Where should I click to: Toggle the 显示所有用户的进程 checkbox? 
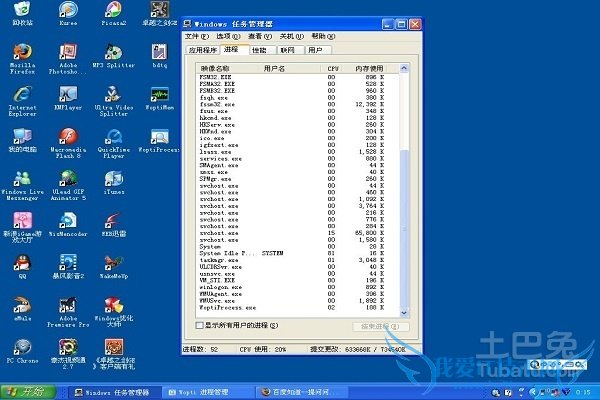pyautogui.click(x=199, y=325)
